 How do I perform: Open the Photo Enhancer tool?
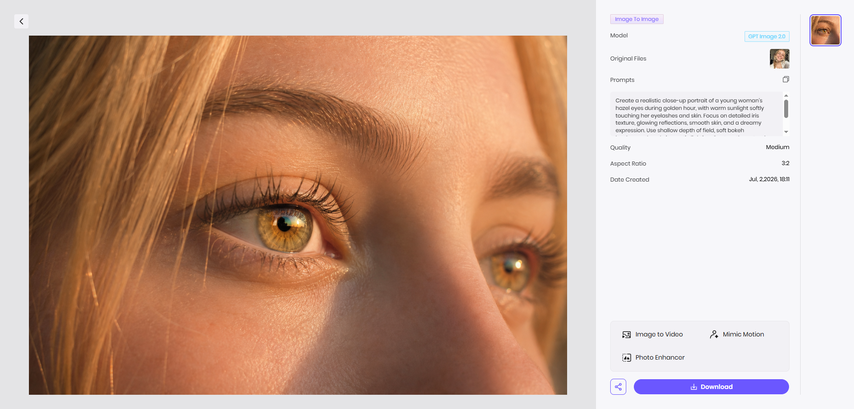(653, 358)
